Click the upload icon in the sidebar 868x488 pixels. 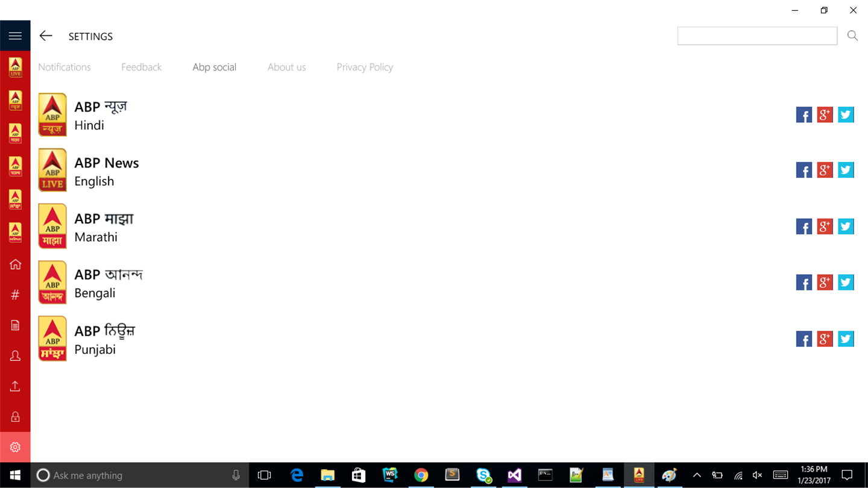(x=15, y=386)
